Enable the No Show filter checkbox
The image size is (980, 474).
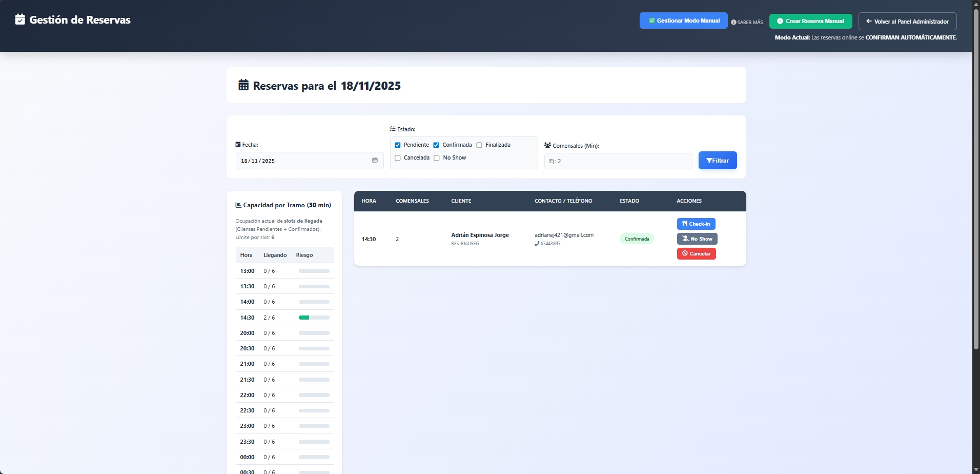[437, 158]
